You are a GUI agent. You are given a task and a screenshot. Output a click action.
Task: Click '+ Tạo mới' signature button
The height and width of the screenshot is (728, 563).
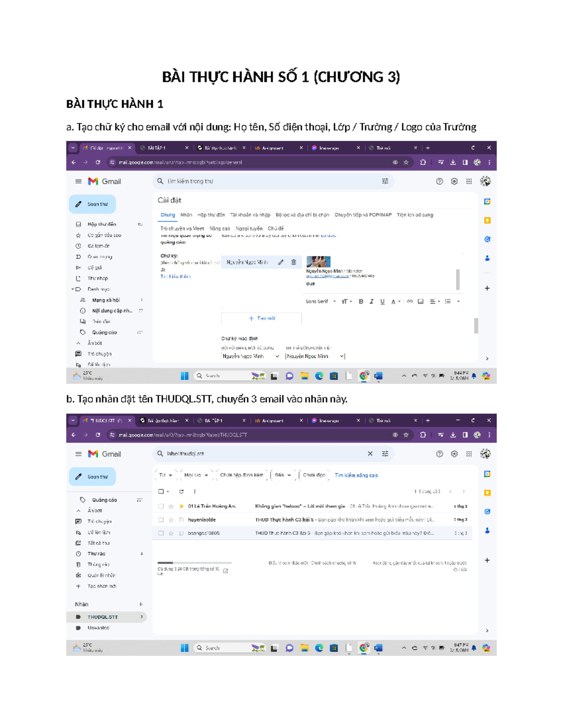tap(262, 318)
